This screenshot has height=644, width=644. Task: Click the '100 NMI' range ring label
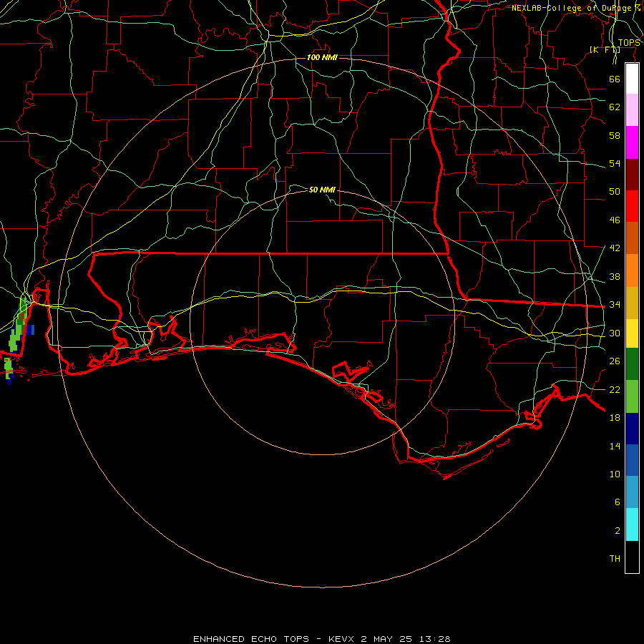click(x=322, y=57)
